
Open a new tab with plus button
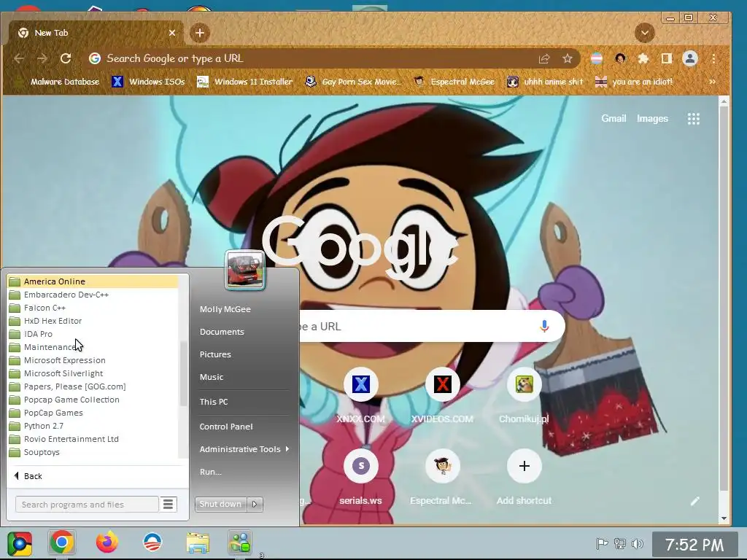[x=200, y=33]
